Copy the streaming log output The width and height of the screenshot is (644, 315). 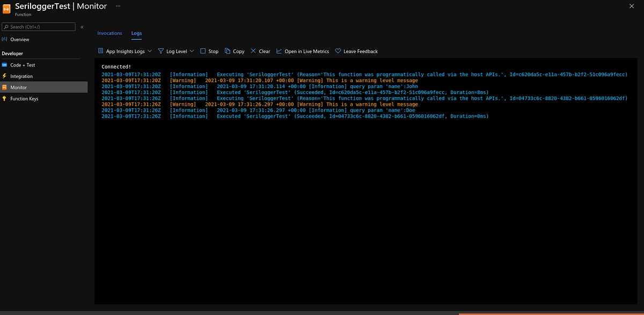235,51
